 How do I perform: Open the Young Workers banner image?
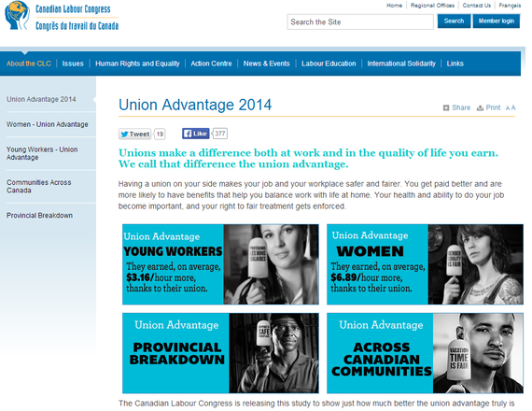220,264
